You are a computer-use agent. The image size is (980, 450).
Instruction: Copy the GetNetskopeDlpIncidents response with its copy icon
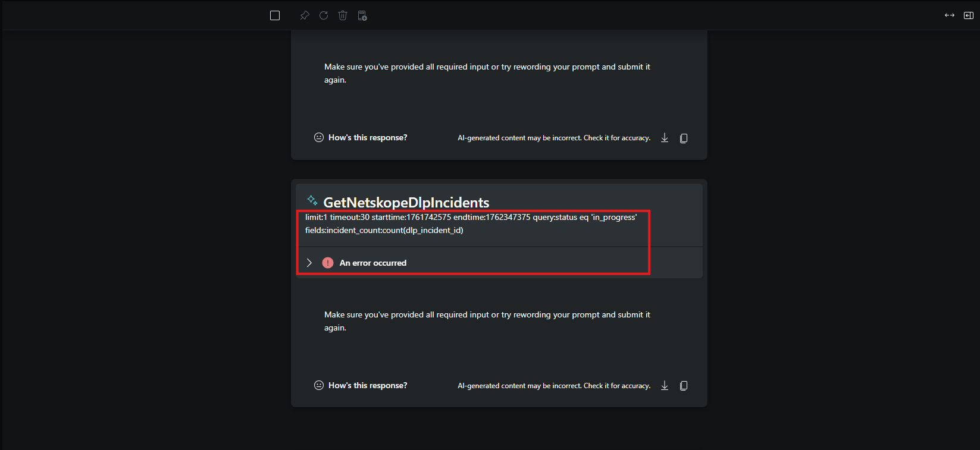(x=684, y=386)
